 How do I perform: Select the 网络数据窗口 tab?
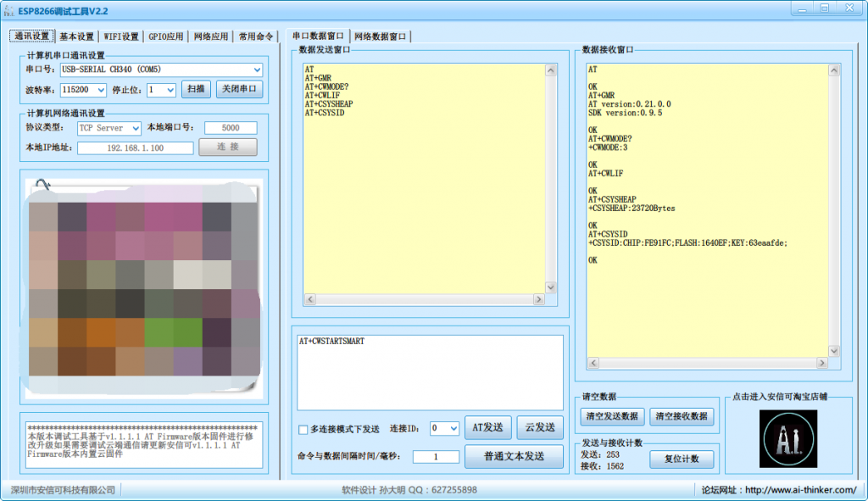381,36
